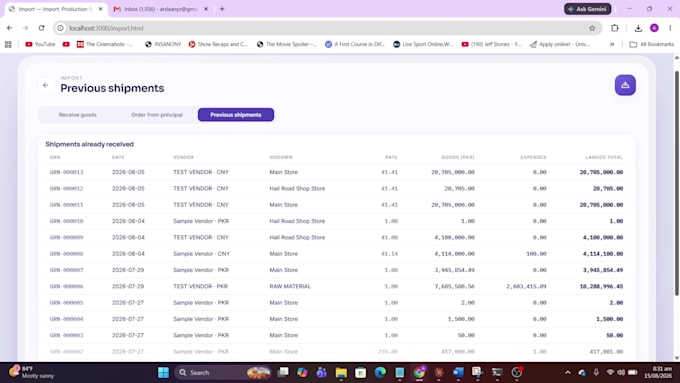Reload the current page

42,28
